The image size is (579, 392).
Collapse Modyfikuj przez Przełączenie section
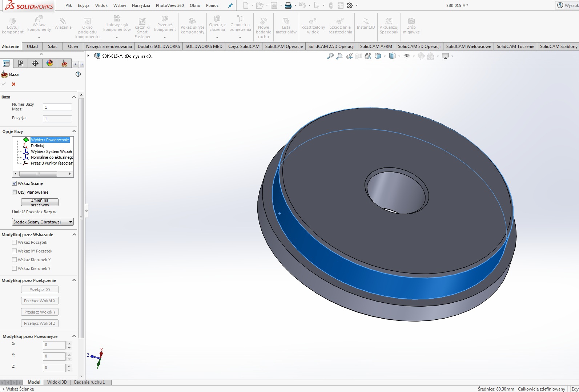coord(74,280)
